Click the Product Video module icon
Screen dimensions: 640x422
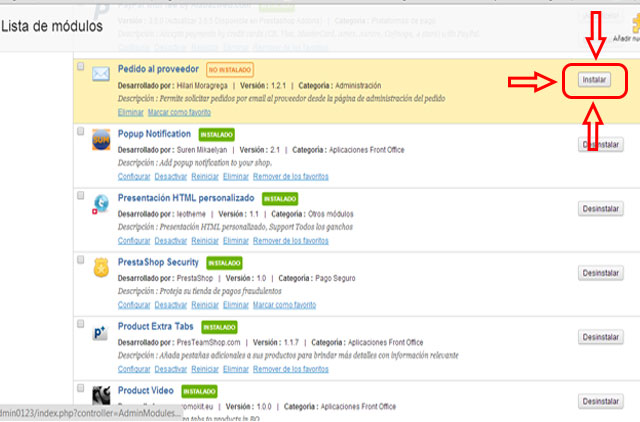(101, 395)
